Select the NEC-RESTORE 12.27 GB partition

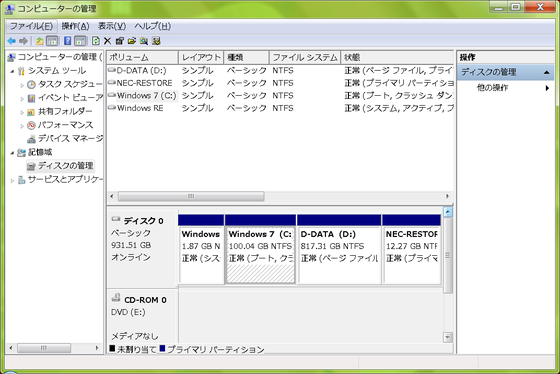(x=411, y=249)
